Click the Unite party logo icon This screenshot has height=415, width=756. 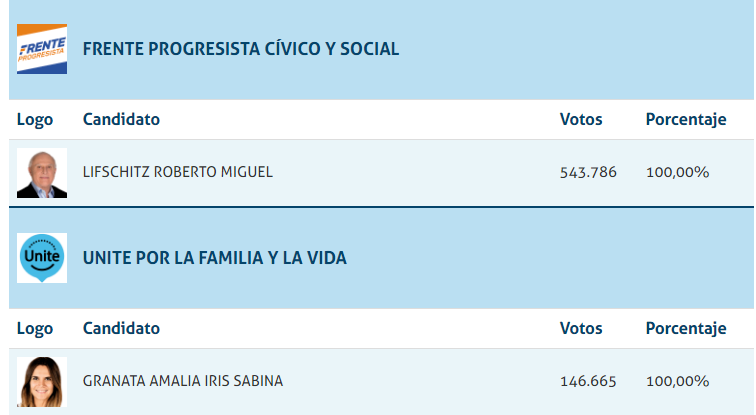point(42,258)
